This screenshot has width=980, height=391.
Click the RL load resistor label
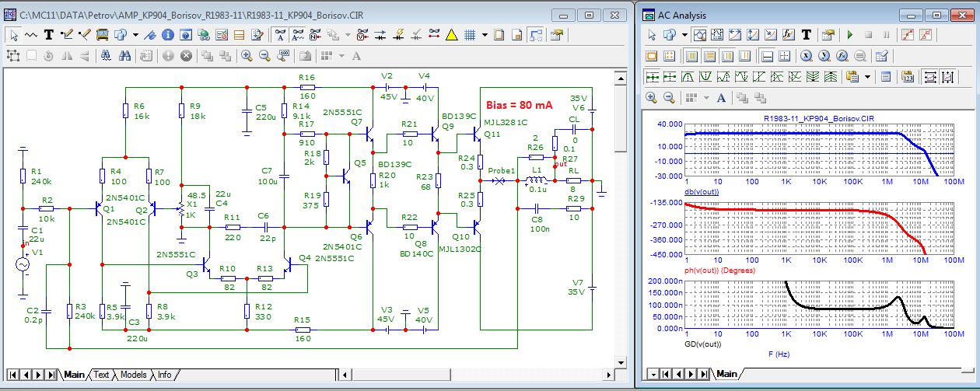[575, 170]
